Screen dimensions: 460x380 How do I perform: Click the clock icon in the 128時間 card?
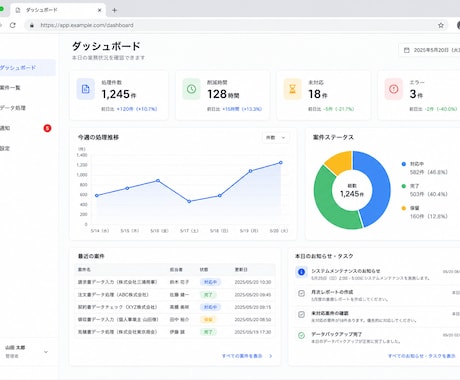click(191, 89)
